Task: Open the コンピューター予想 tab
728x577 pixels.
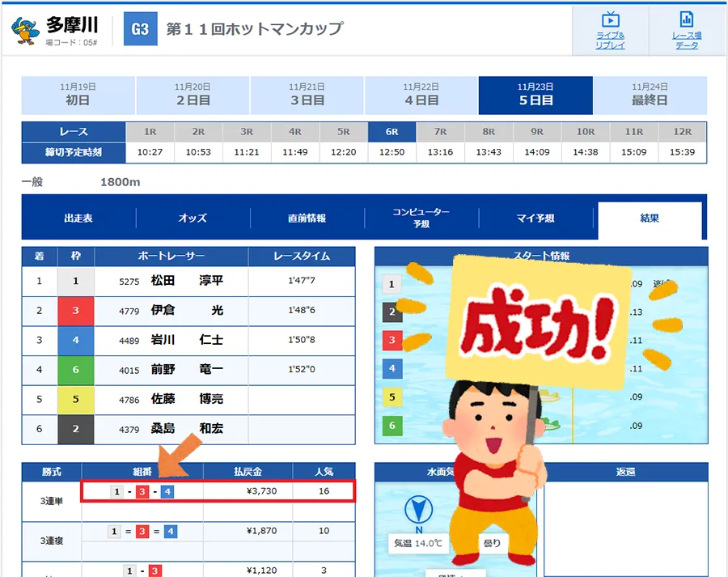Action: 421,218
